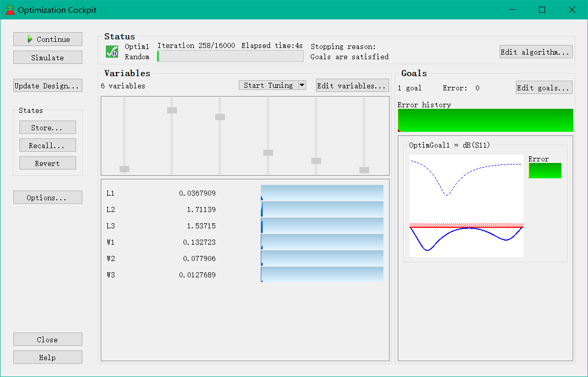This screenshot has width=588, height=377.
Task: Close the window with the X button
Action: pos(572,10)
